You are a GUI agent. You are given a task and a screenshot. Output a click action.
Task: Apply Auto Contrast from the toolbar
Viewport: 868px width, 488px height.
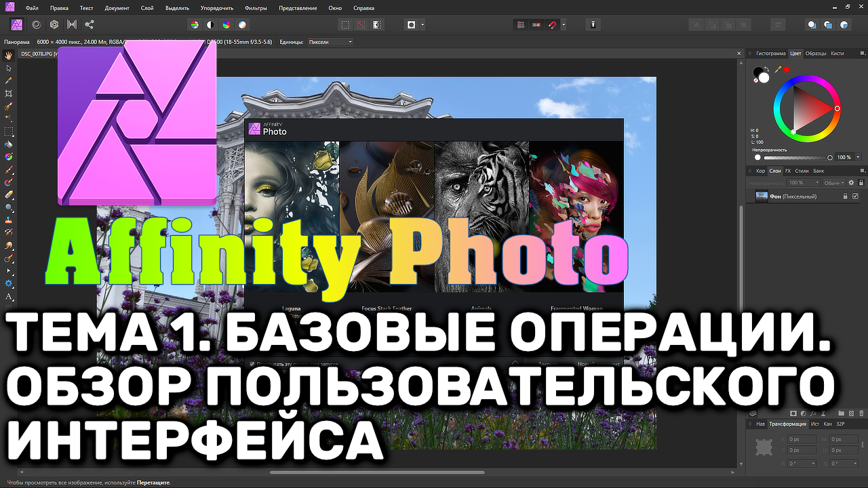tap(210, 24)
